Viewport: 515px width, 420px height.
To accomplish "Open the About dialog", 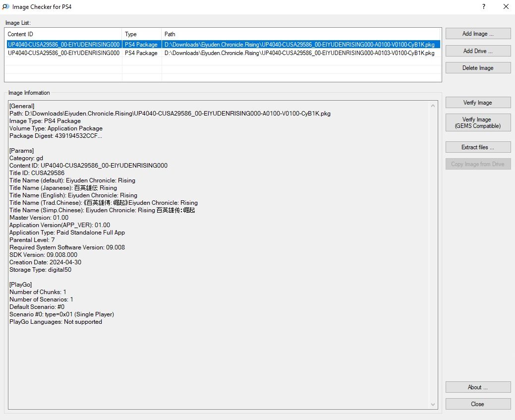I will [x=478, y=387].
